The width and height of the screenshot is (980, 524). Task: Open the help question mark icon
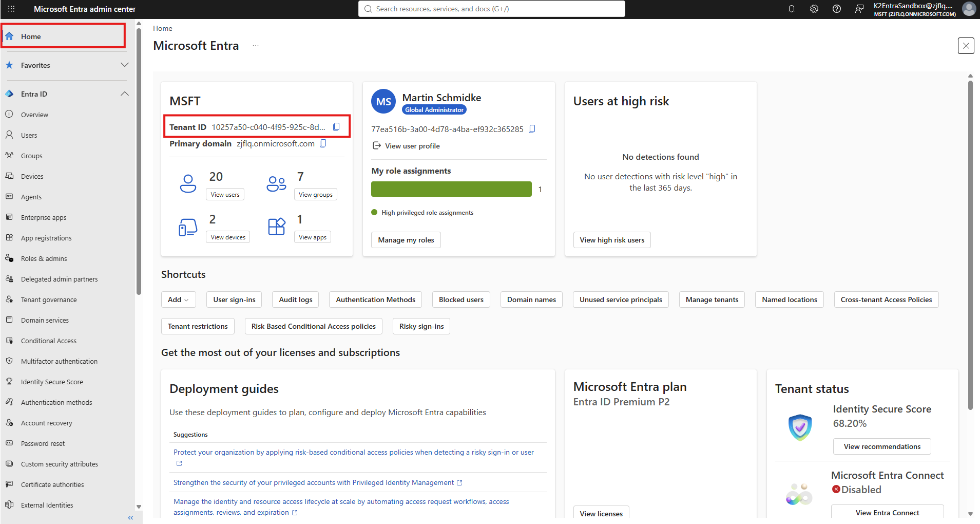coord(837,9)
